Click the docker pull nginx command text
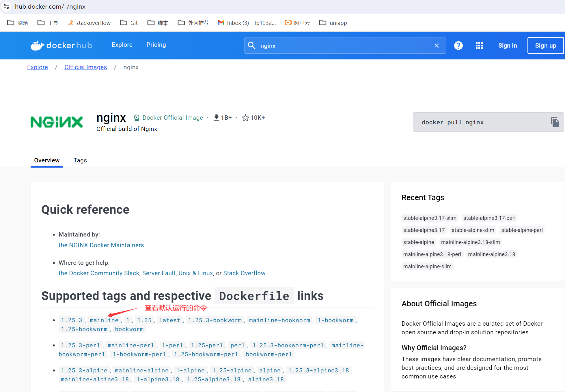This screenshot has width=565, height=392. (452, 122)
